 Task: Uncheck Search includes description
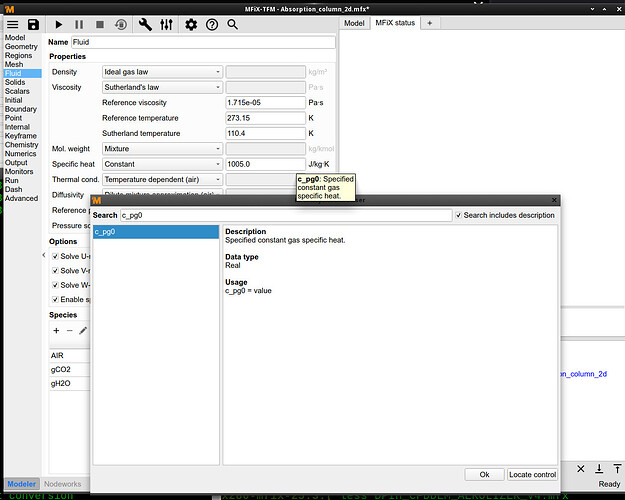(459, 215)
